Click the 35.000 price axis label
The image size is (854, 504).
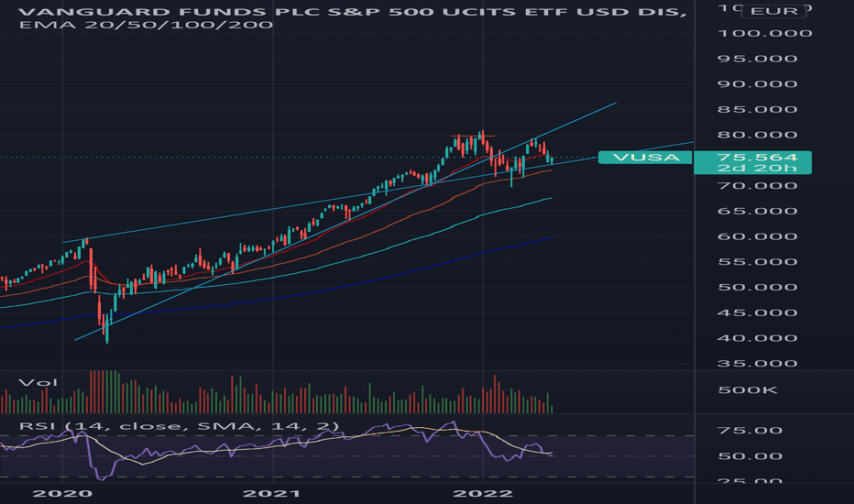(x=757, y=364)
